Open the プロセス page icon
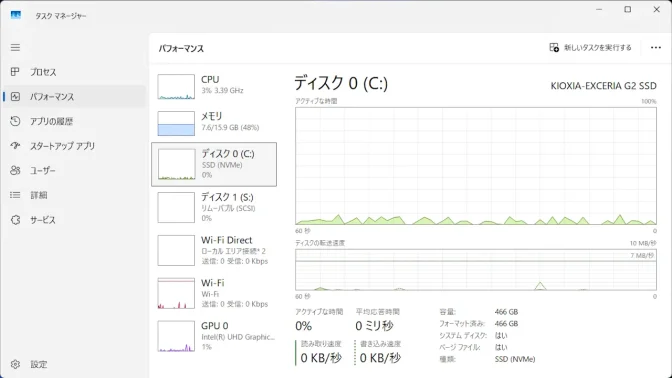 tap(15, 72)
